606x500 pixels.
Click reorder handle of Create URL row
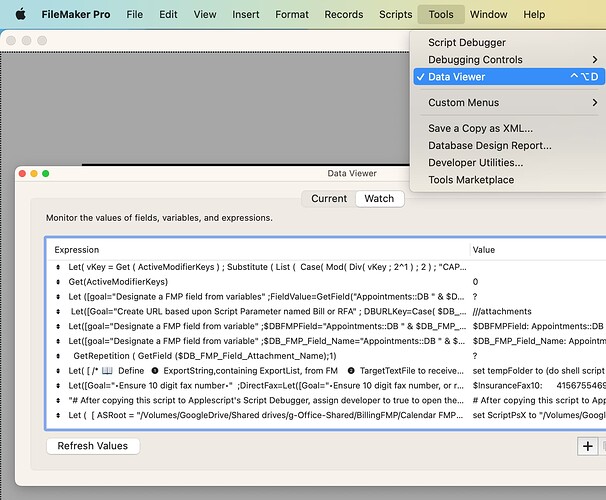58,312
